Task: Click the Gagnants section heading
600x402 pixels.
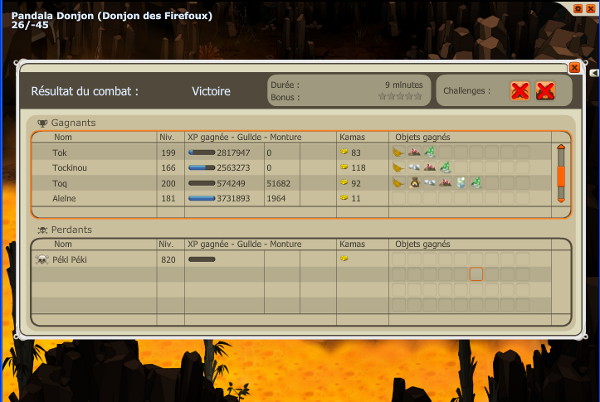Action: (x=73, y=123)
